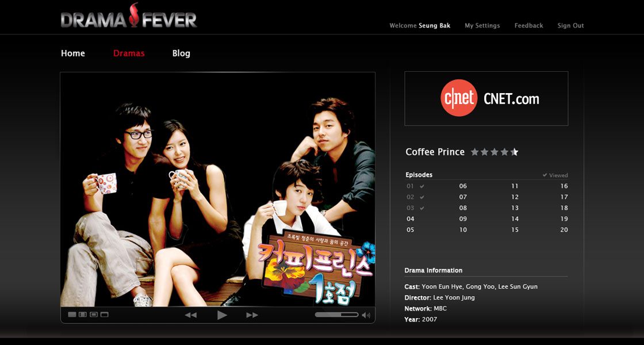The image size is (644, 345).
Task: Select the third view-size icon with inner box
Action: 94,315
